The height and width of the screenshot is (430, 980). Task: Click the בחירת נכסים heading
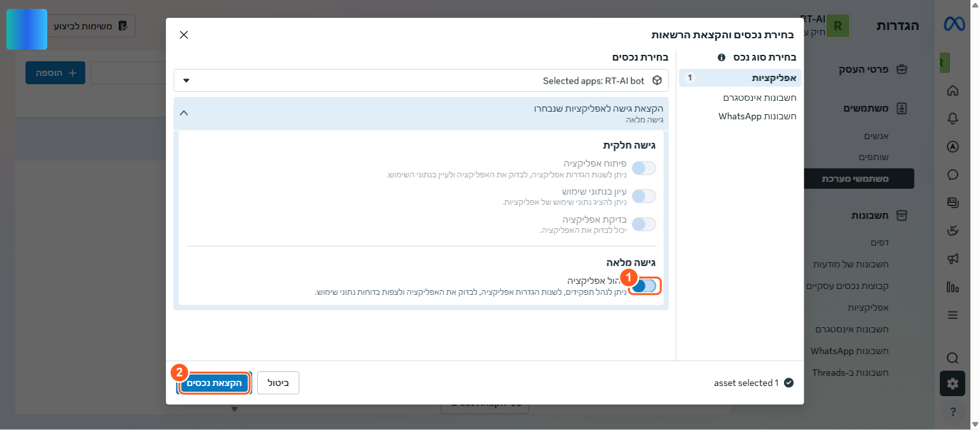tap(640, 57)
